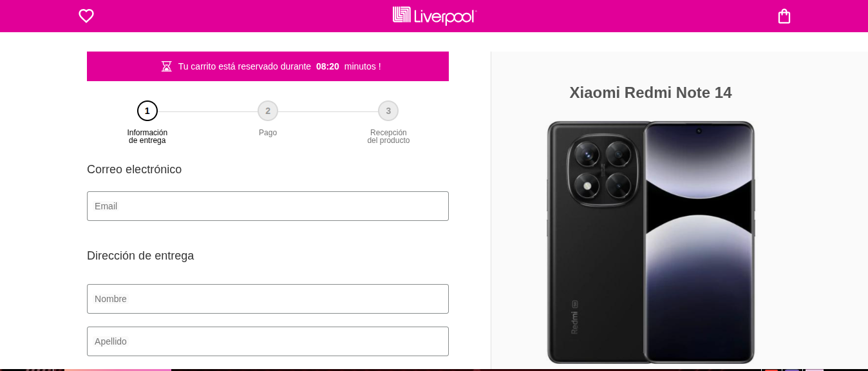Click the 08:20 countdown timer
The height and width of the screenshot is (371, 868).
[x=328, y=66]
